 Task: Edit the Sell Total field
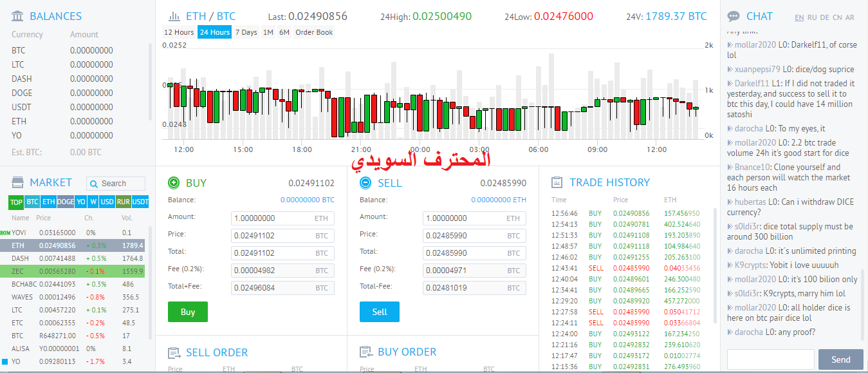coord(475,253)
